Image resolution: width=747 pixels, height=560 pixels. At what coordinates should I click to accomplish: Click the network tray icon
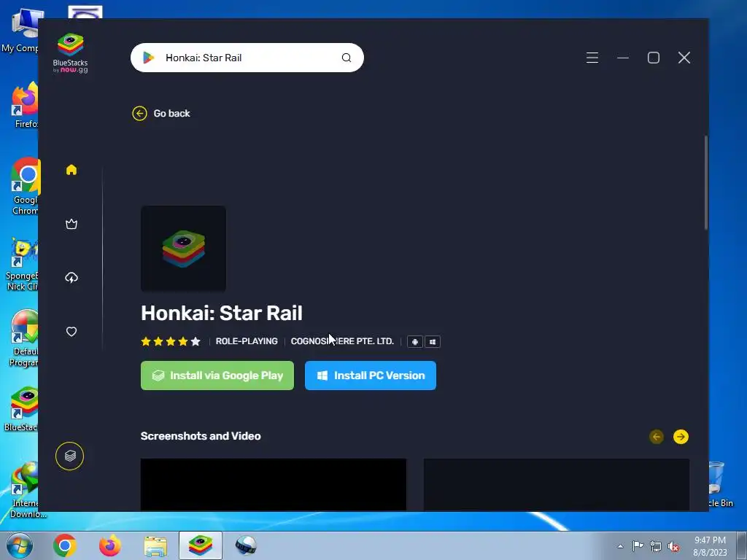pyautogui.click(x=656, y=546)
